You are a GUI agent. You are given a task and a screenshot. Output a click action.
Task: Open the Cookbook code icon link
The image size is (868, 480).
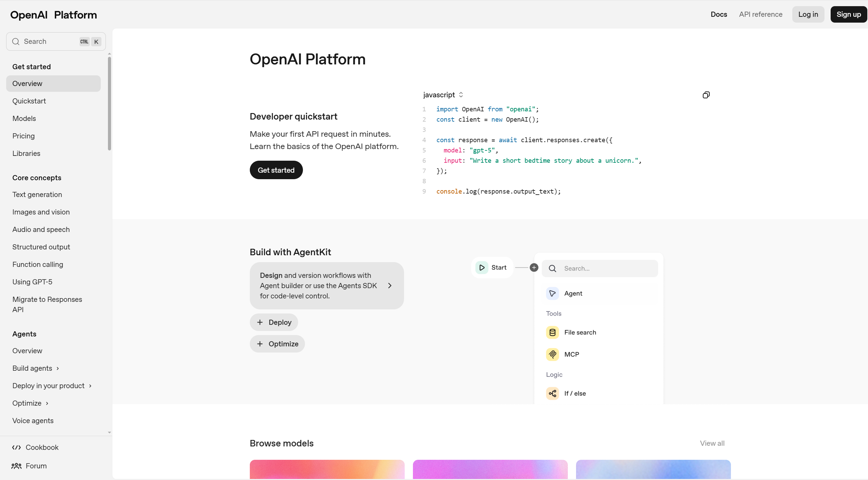(x=16, y=447)
